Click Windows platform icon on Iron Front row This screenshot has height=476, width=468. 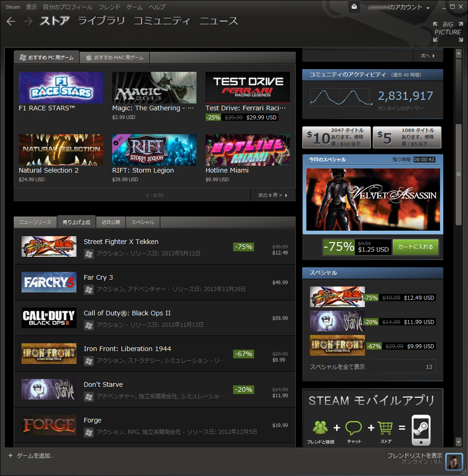click(x=89, y=361)
